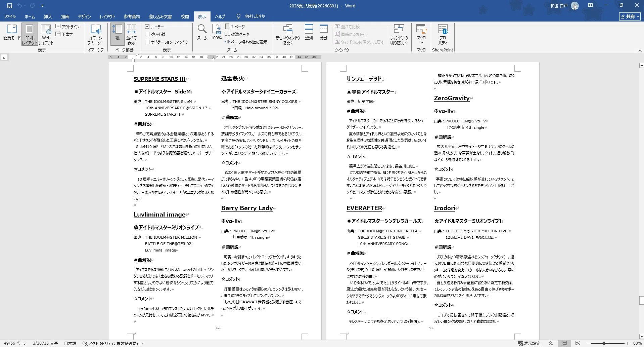The height and width of the screenshot is (347, 644).
Task: Show 複数ページ side by side
Action: [237, 34]
